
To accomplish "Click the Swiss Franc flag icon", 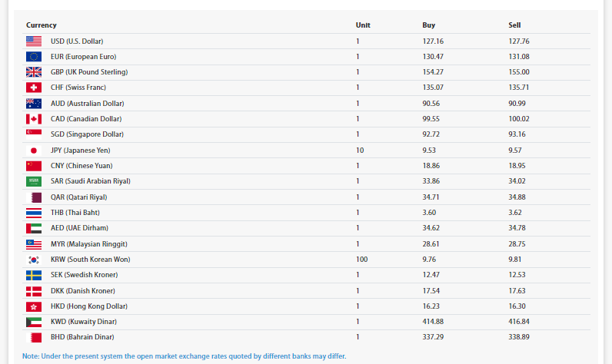I will (x=34, y=88).
